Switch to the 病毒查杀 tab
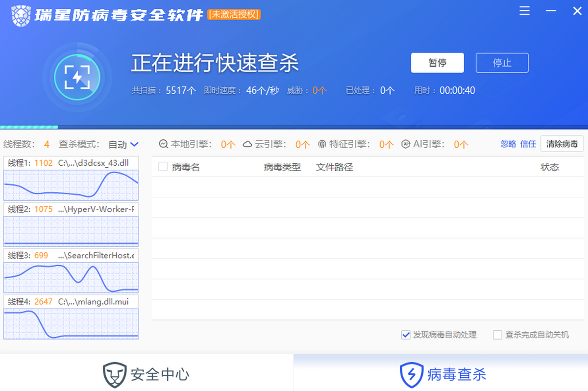This screenshot has height=391, width=588. [x=441, y=373]
